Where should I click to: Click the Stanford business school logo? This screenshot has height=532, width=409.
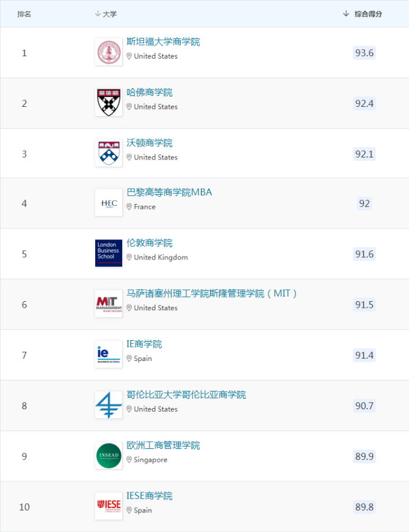[x=109, y=53]
